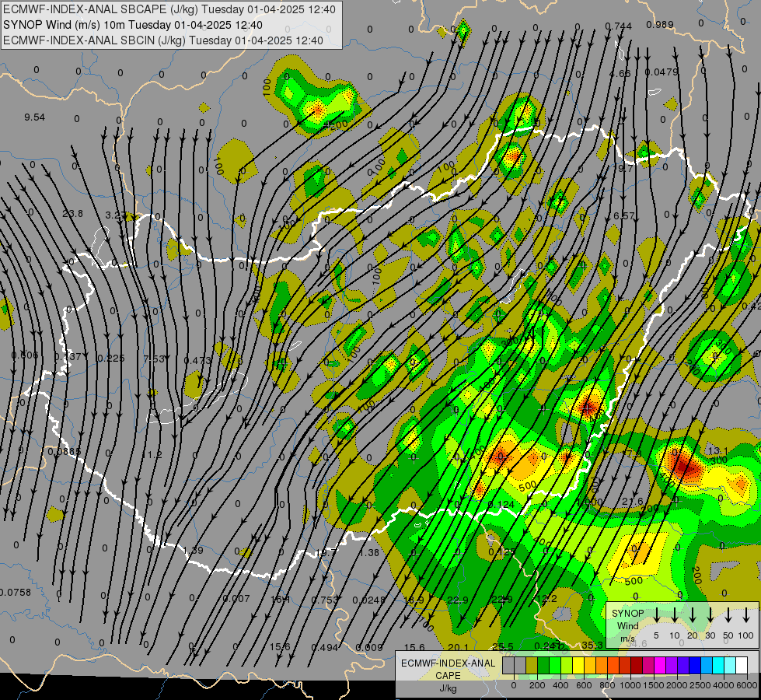Click the 0.0248 value on the map
Viewport: 761px width, 700px height.
click(369, 600)
